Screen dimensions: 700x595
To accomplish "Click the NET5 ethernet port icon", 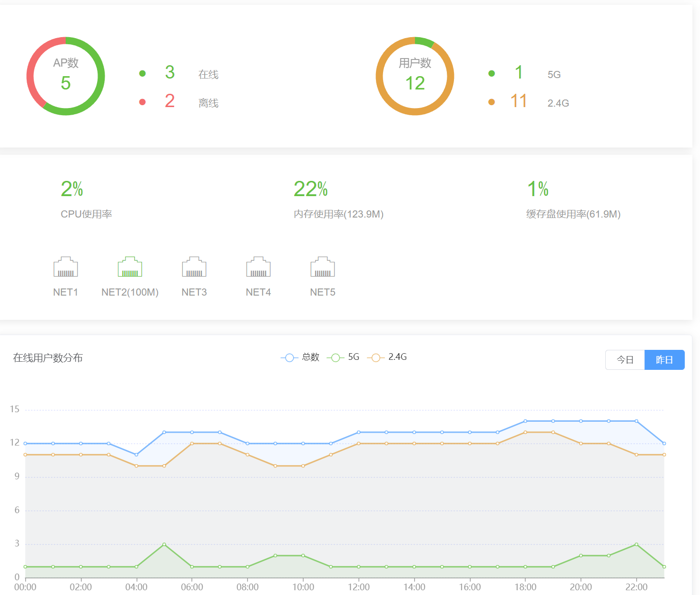I will click(323, 267).
